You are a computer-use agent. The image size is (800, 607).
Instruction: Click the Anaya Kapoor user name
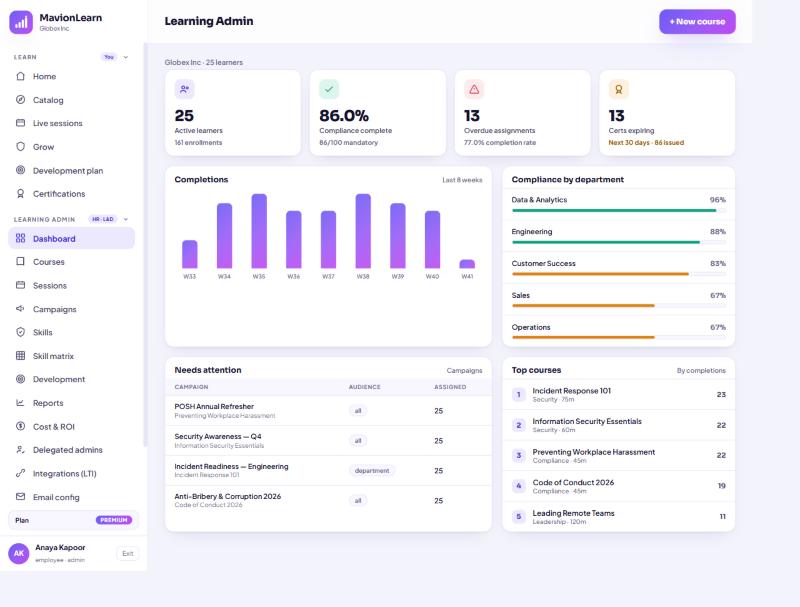tap(60, 547)
